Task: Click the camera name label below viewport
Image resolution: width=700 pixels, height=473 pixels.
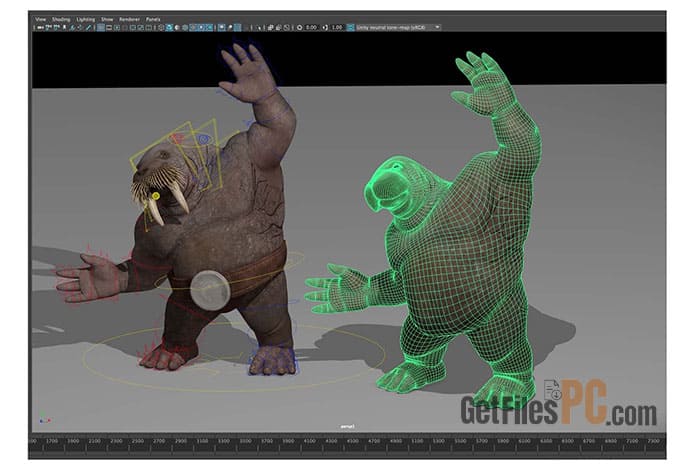Action: (x=348, y=427)
